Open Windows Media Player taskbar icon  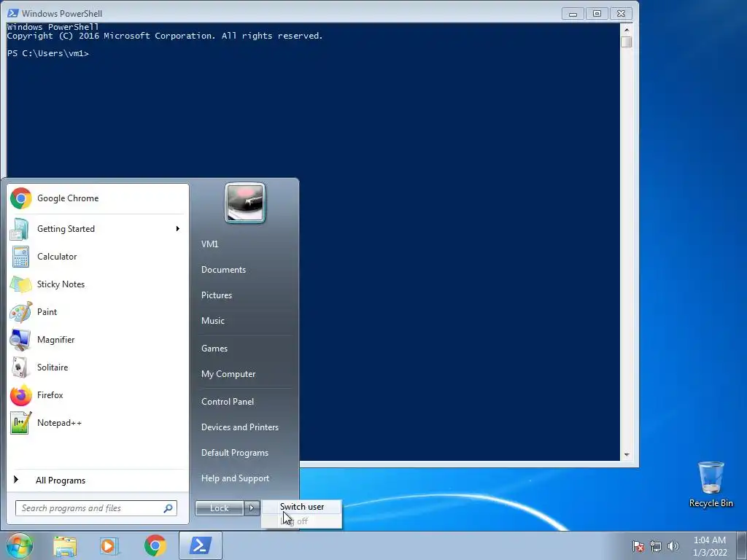pyautogui.click(x=109, y=545)
